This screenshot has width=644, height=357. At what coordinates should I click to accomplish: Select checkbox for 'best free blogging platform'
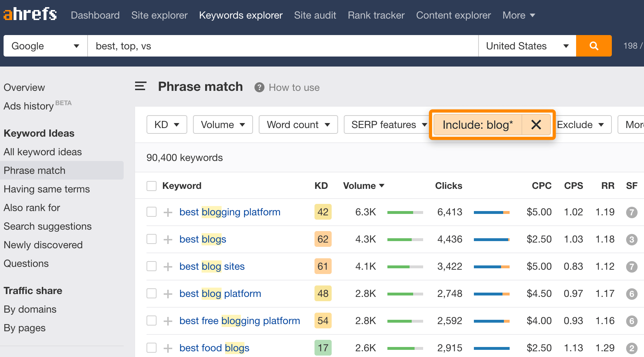tap(152, 321)
